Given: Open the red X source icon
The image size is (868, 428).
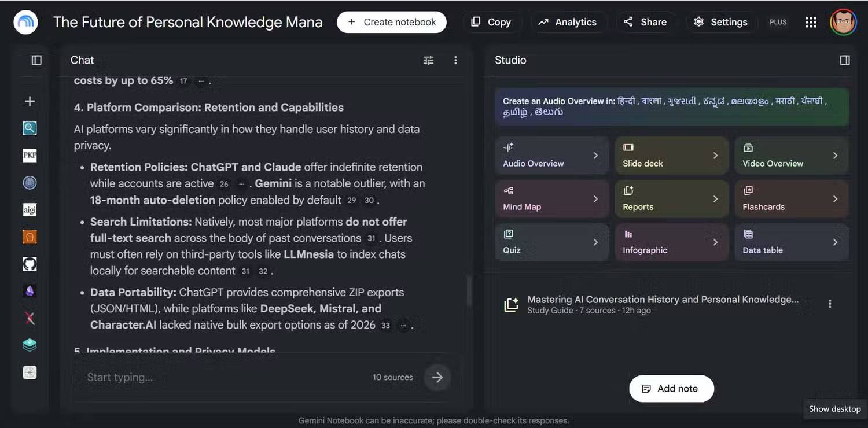Looking at the screenshot, I should (30, 318).
